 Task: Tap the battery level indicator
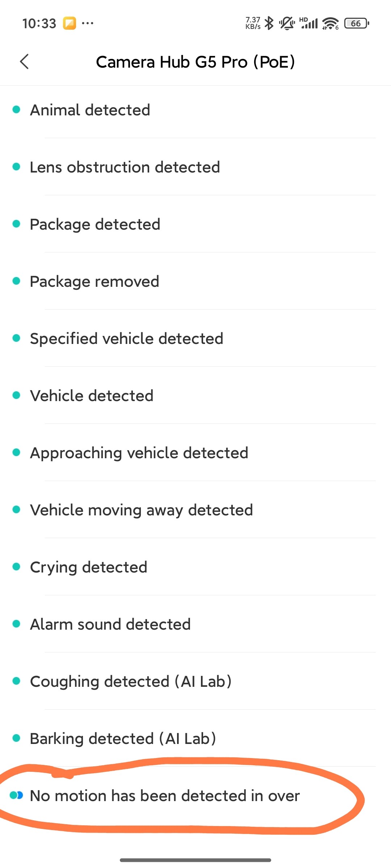click(x=357, y=24)
